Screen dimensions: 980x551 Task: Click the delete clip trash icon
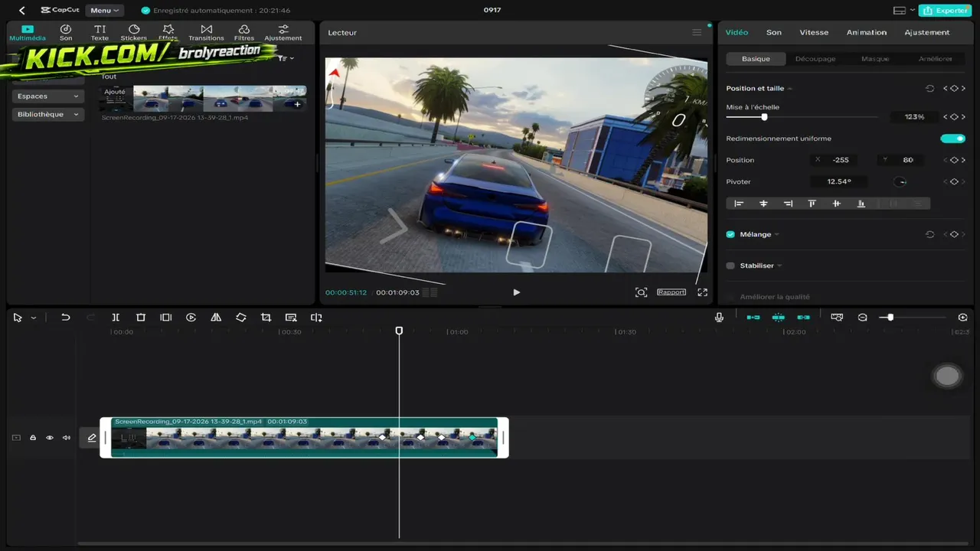click(x=141, y=318)
